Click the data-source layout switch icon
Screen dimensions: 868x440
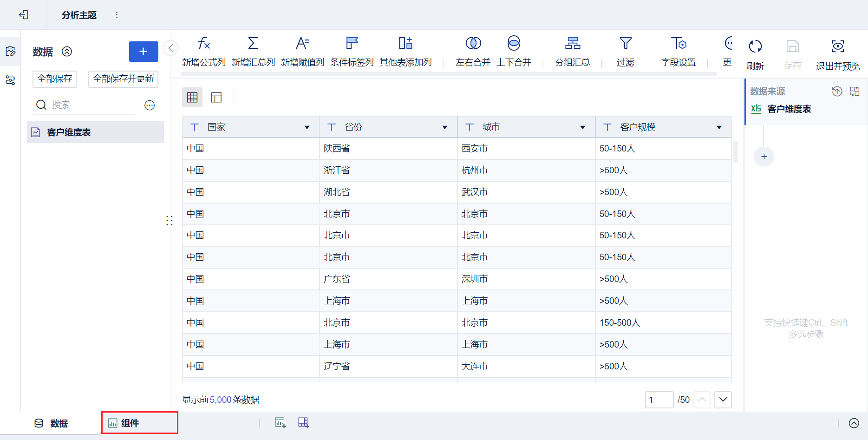[x=855, y=92]
